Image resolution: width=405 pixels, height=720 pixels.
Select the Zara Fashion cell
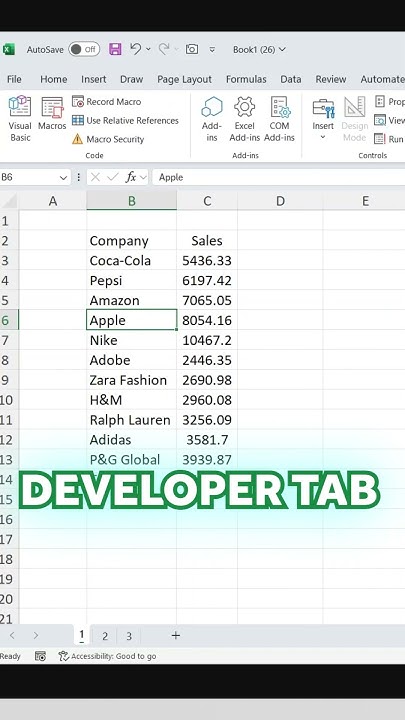(132, 380)
